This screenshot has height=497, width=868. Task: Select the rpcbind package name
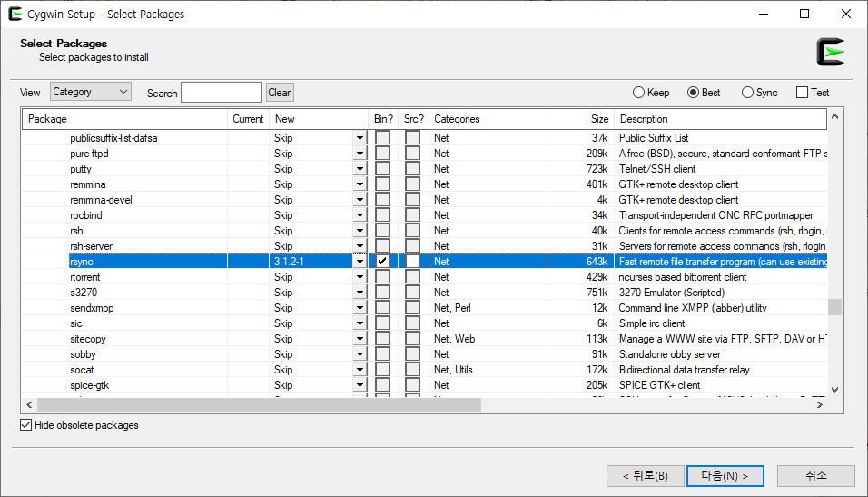pos(86,215)
